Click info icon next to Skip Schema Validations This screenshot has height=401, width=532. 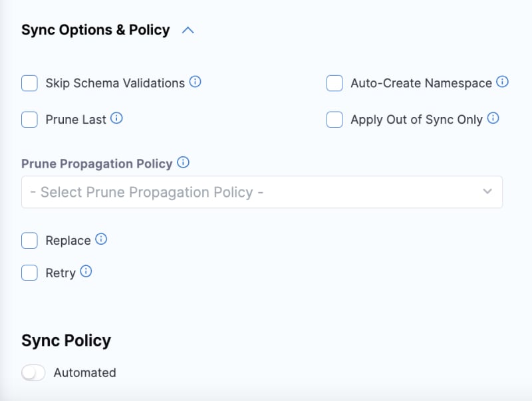[195, 82]
